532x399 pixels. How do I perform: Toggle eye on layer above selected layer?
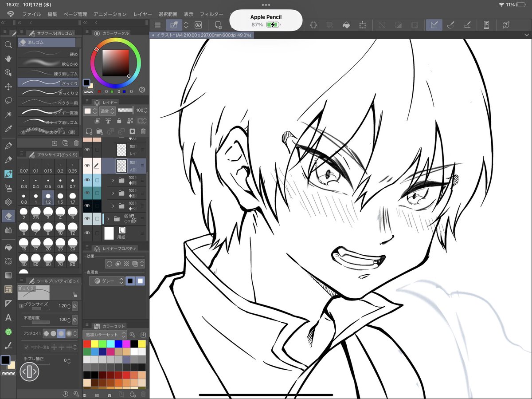87,150
